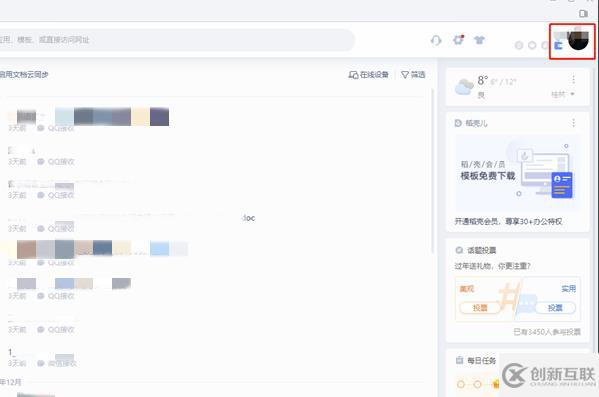
Task: Click the 稻壳儿 card header icon
Action: 458,123
